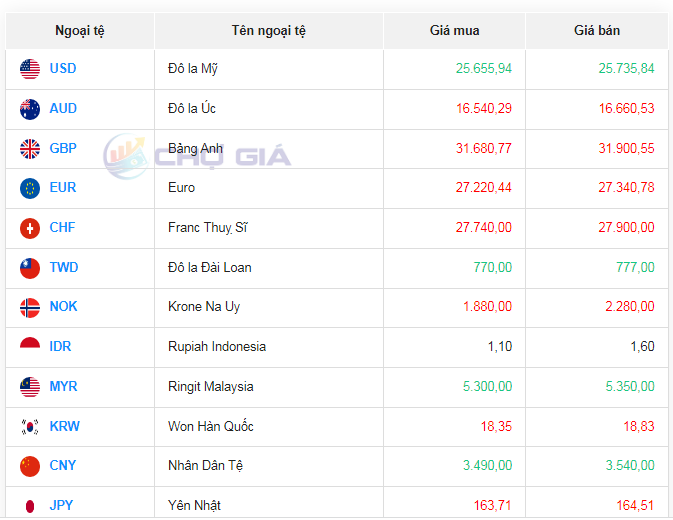The image size is (673, 520).
Task: Click the EUR sell price 27.340,78
Action: [626, 187]
